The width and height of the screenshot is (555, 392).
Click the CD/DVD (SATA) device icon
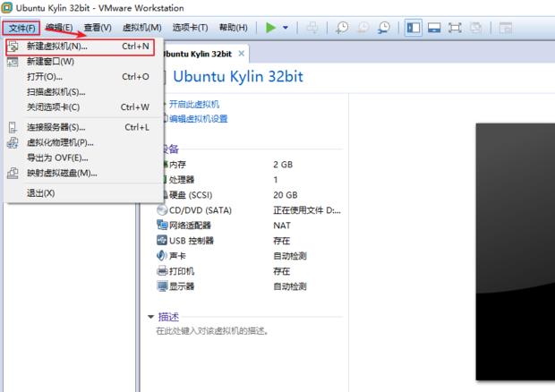tap(162, 210)
